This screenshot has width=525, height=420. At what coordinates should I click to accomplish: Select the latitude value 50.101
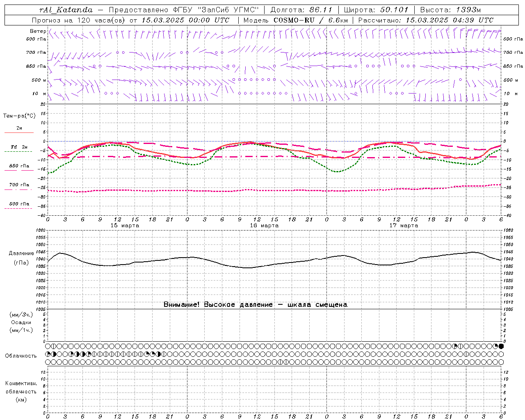(x=394, y=10)
